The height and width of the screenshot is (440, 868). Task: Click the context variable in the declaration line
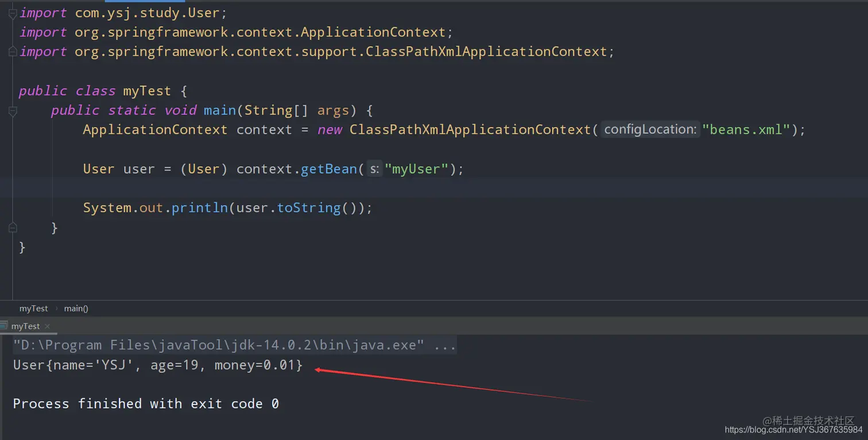(x=265, y=130)
